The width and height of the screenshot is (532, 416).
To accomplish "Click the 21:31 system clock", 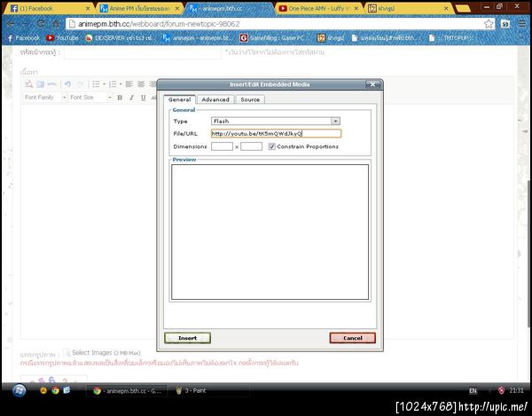I will tap(516, 390).
